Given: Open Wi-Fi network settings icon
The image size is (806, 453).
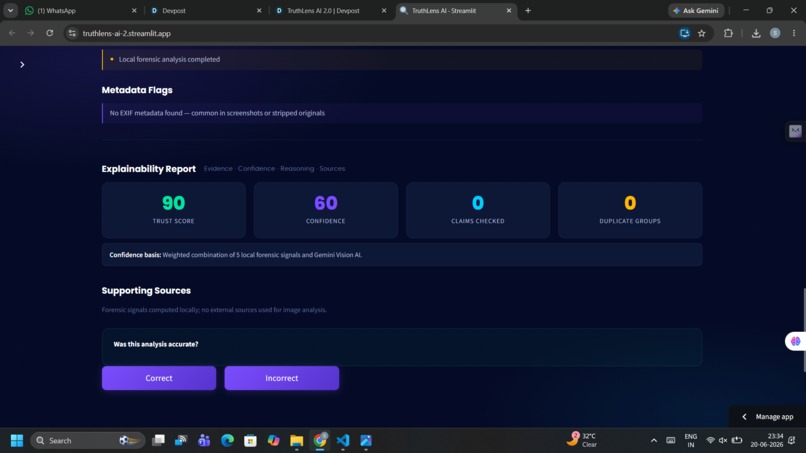Looking at the screenshot, I should pyautogui.click(x=710, y=441).
